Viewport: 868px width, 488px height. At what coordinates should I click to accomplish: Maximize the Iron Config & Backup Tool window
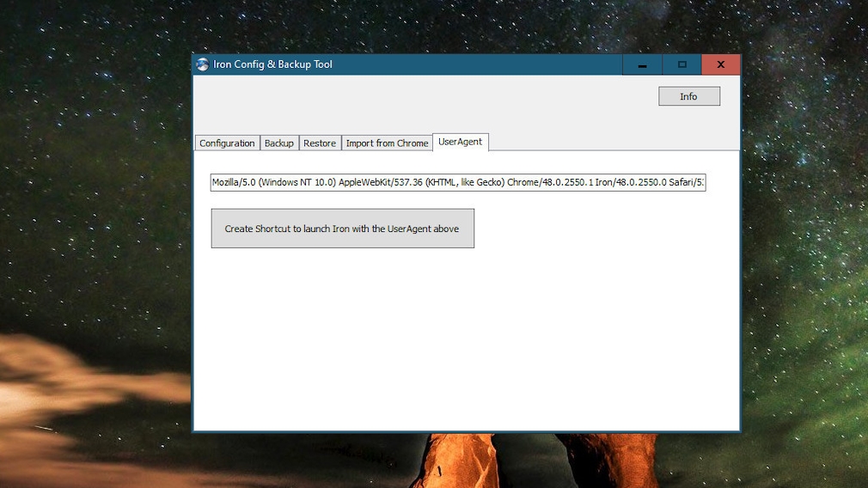pos(682,64)
